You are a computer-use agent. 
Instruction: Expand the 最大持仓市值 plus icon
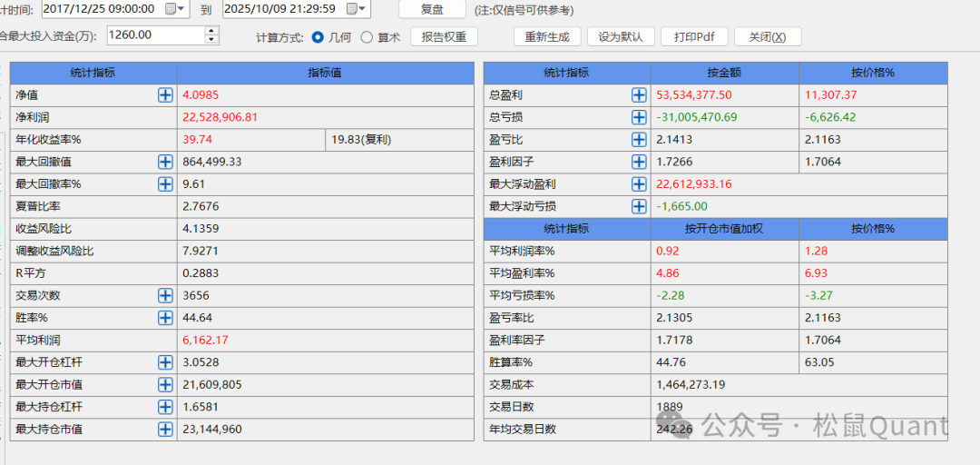[x=165, y=430]
